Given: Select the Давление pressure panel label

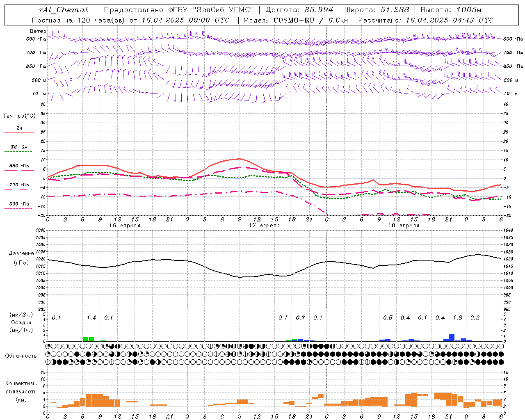Looking at the screenshot, I should (21, 253).
